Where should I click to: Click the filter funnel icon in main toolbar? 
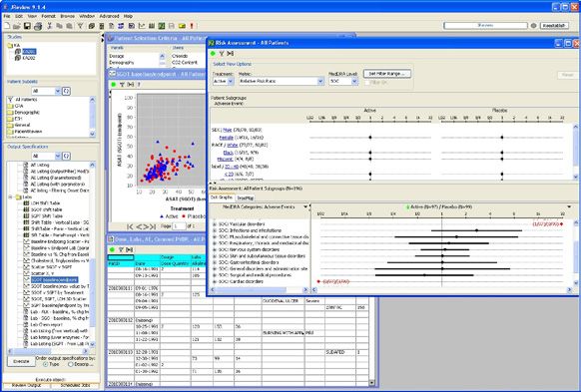coord(80,26)
